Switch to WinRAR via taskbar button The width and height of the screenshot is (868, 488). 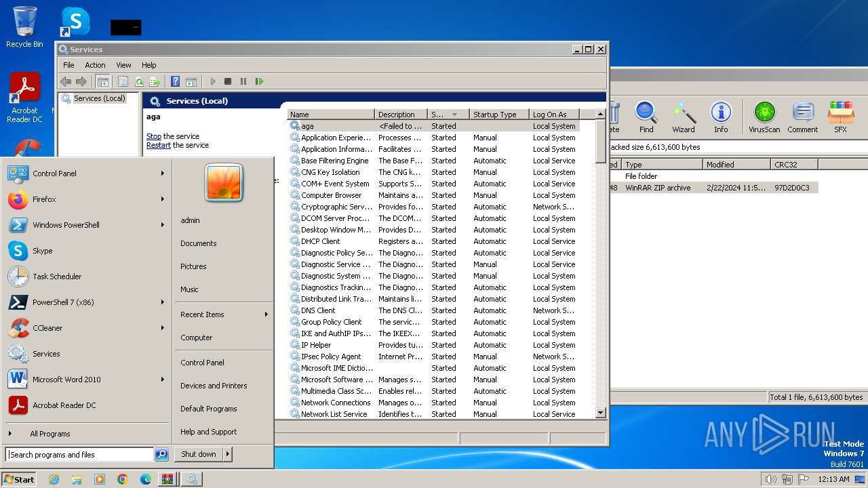[x=167, y=479]
